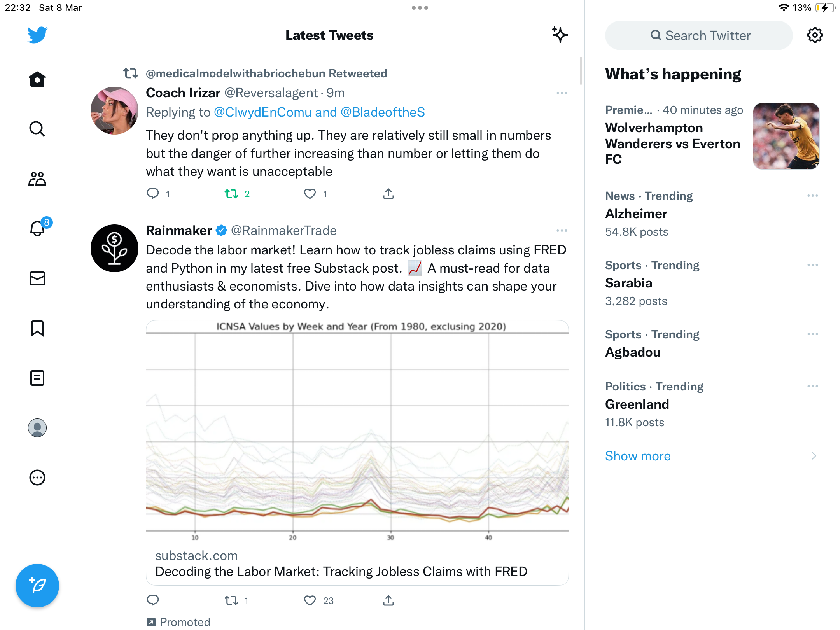Click the Search Twitter field
Screen dimensions: 840x630
pos(699,35)
